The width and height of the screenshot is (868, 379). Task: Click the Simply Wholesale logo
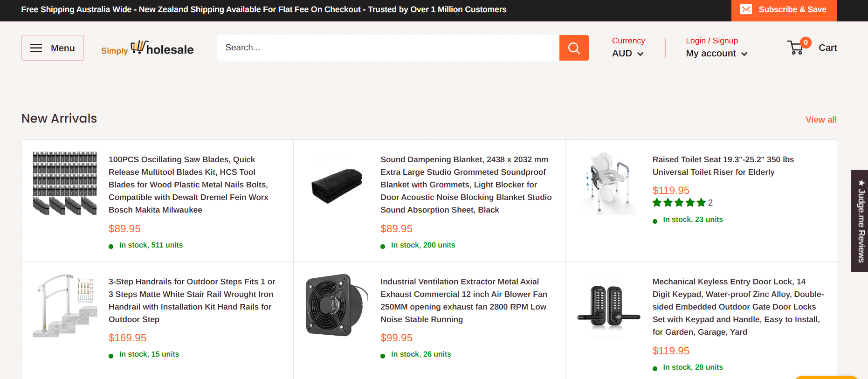147,48
